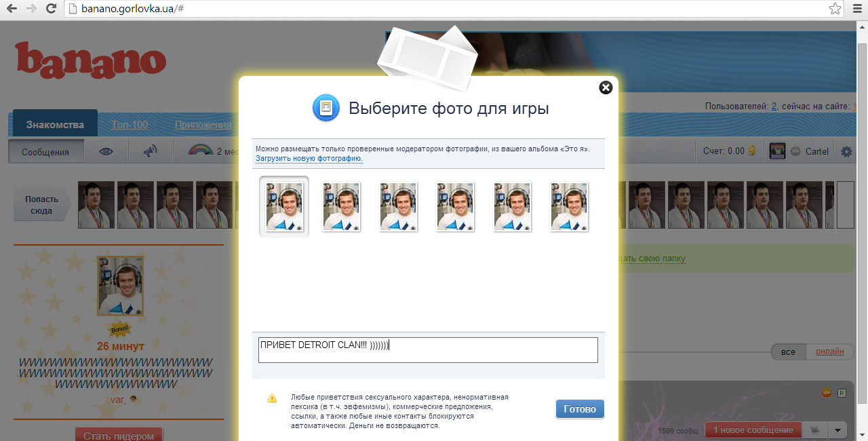Open the Топ-100 tab
Image resolution: width=868 pixels, height=441 pixels.
pos(130,125)
